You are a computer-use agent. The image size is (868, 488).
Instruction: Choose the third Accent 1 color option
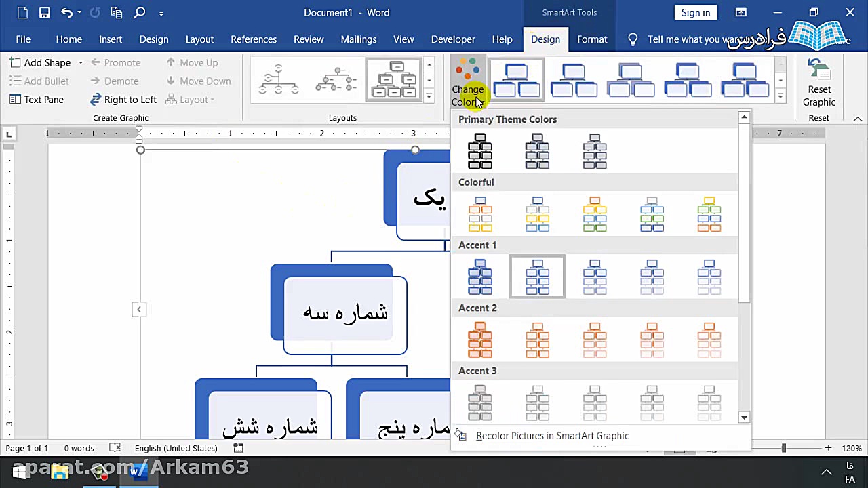tap(595, 277)
